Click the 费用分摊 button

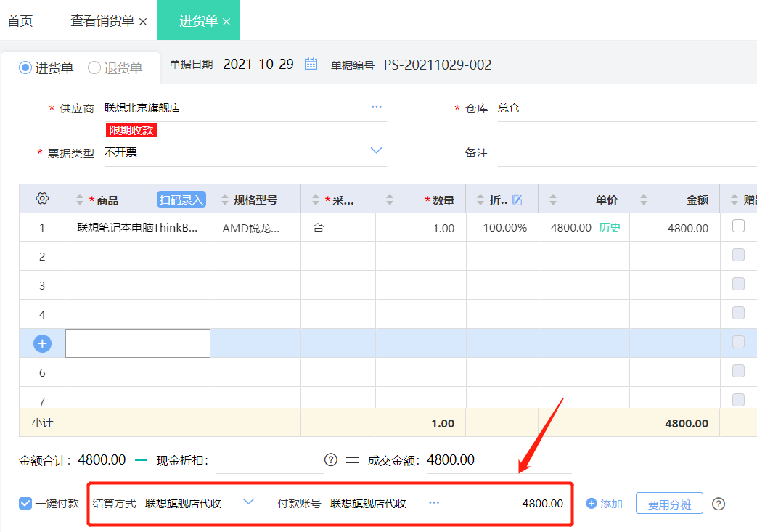[x=669, y=504]
